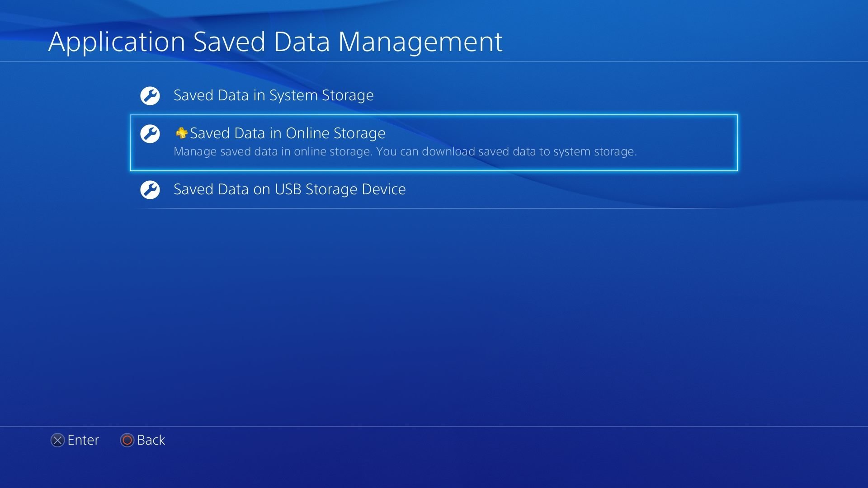Click the circle Back button icon

[x=127, y=440]
